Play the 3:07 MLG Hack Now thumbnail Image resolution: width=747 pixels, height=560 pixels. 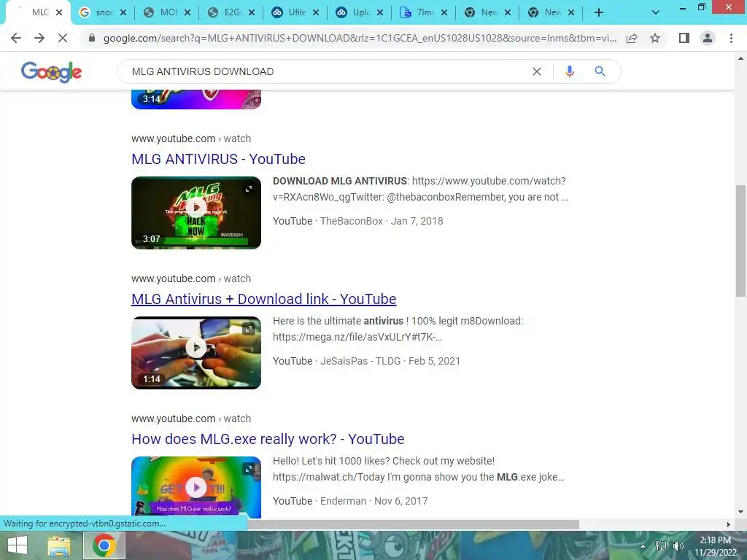pyautogui.click(x=196, y=212)
